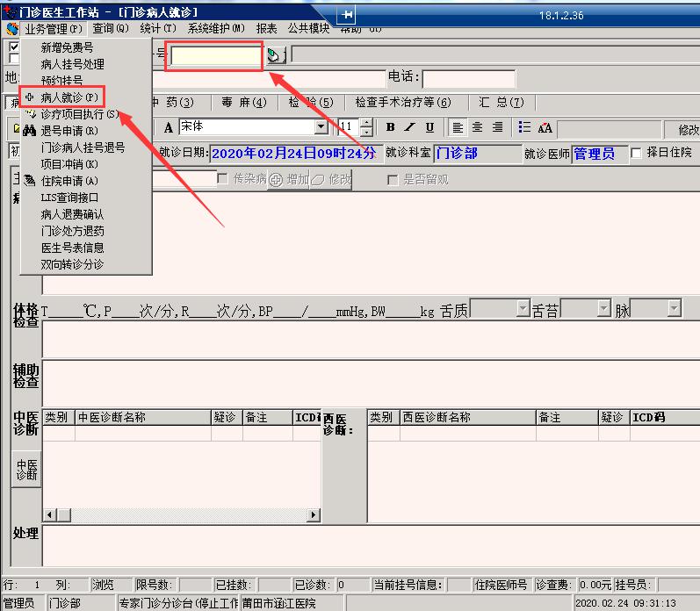Open the 脉 dropdown
This screenshot has height=611, width=700.
tap(674, 308)
